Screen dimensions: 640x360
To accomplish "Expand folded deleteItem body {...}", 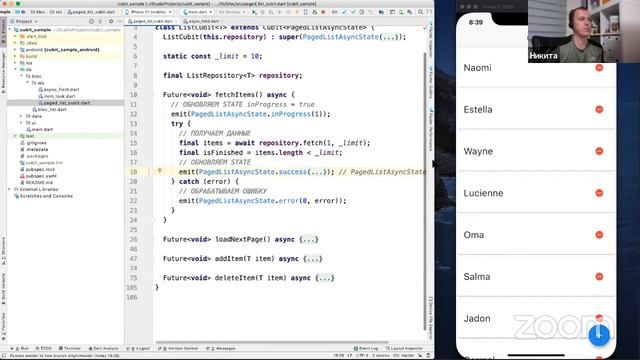I will pos(325,278).
